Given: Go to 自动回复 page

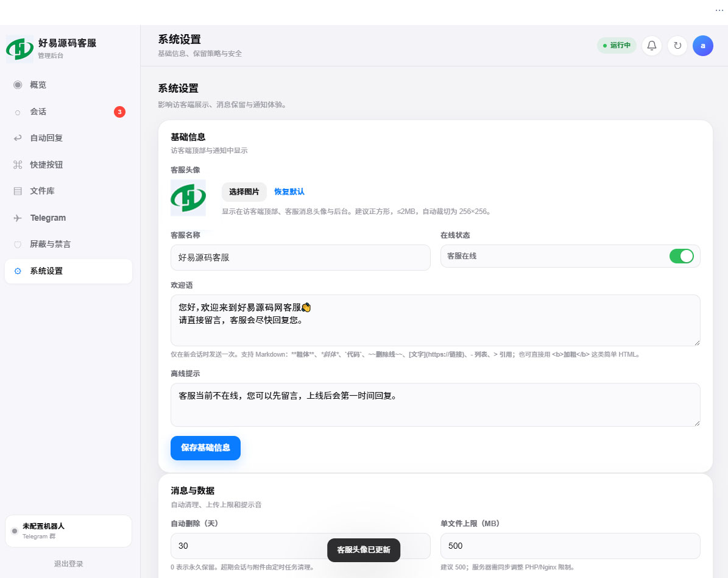Looking at the screenshot, I should click(x=68, y=138).
